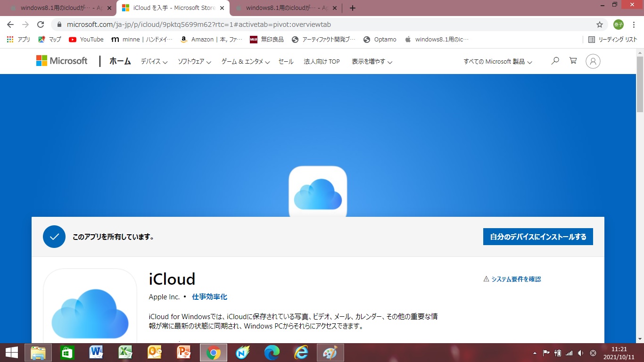Open the shopping cart

point(573,61)
